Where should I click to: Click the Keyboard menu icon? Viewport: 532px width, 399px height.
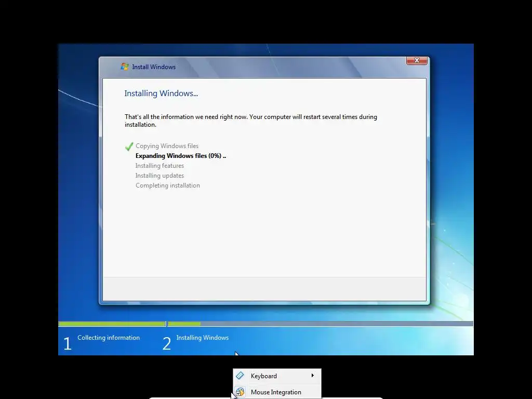point(240,376)
